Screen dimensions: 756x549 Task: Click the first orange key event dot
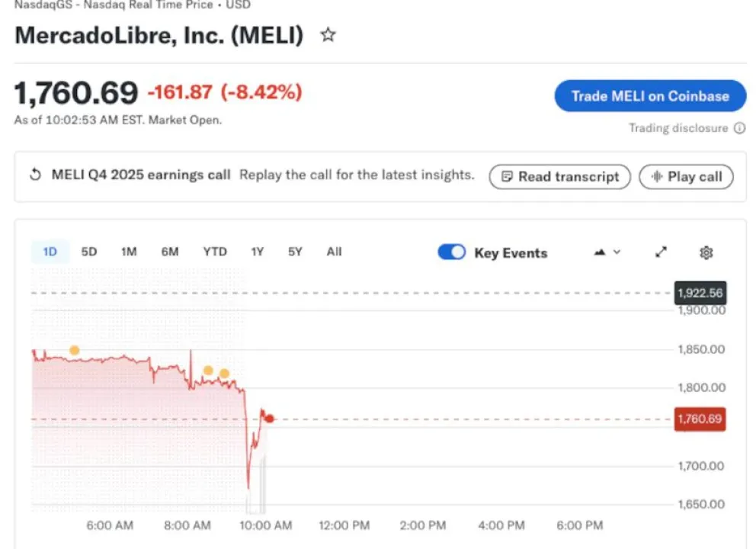74,350
